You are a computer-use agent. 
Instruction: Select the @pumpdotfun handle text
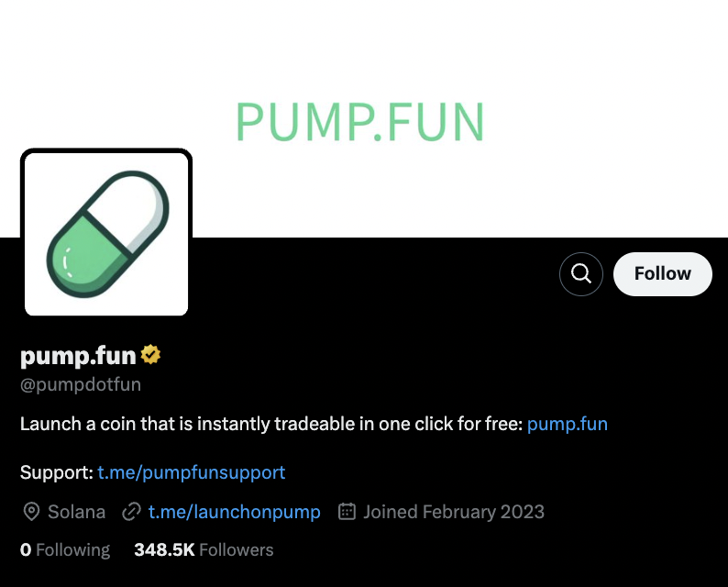point(81,384)
